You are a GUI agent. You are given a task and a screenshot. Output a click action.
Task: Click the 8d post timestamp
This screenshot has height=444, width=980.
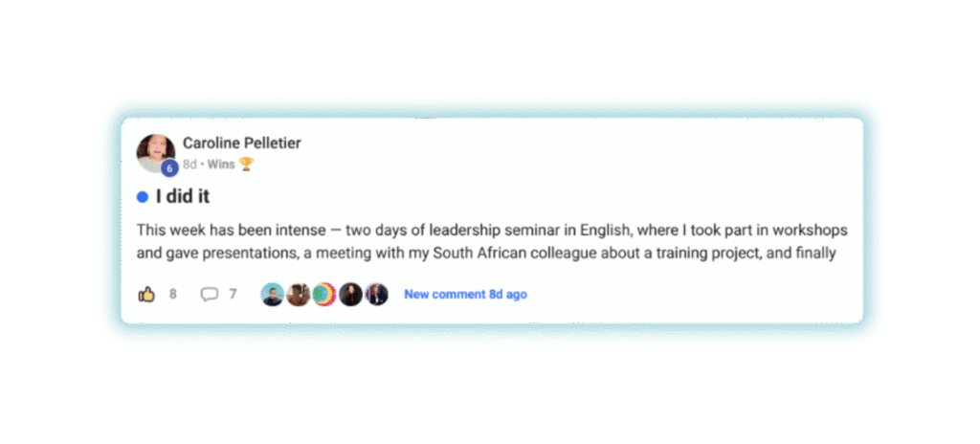pyautogui.click(x=189, y=165)
